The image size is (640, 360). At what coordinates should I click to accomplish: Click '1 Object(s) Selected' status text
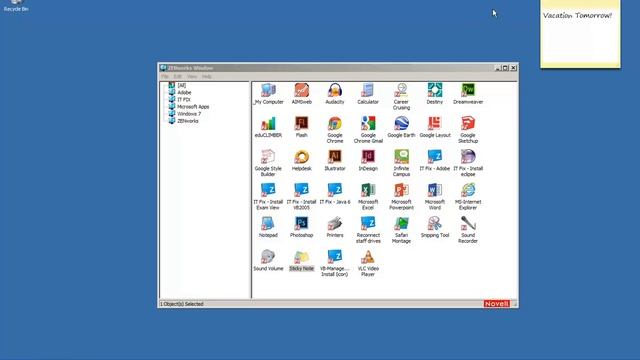pyautogui.click(x=182, y=304)
